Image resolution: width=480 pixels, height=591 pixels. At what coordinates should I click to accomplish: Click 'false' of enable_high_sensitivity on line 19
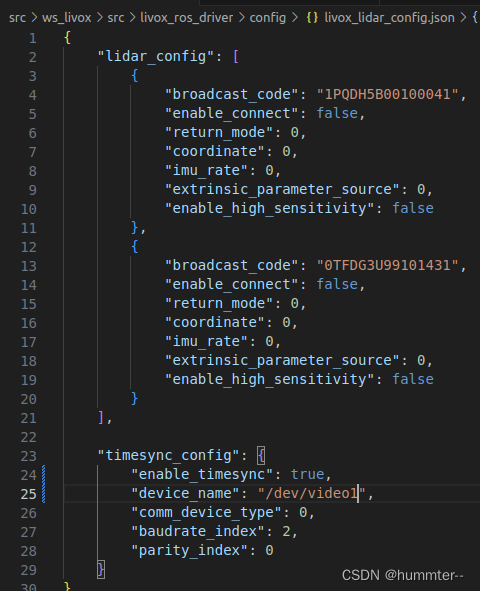pos(413,379)
